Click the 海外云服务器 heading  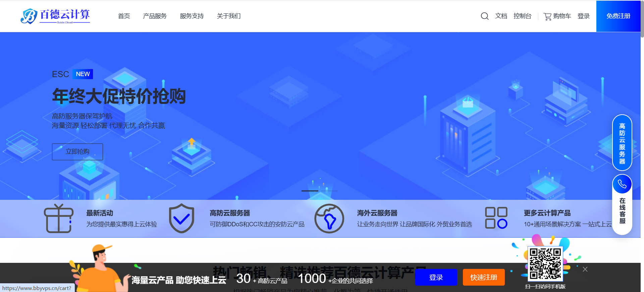point(377,213)
